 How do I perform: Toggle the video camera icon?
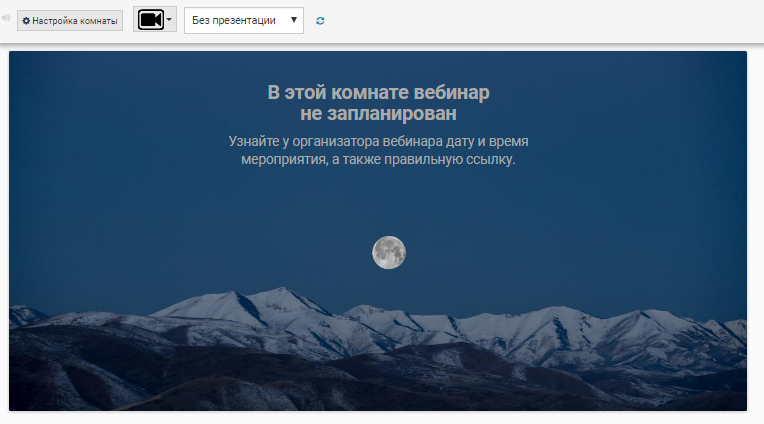click(x=151, y=20)
